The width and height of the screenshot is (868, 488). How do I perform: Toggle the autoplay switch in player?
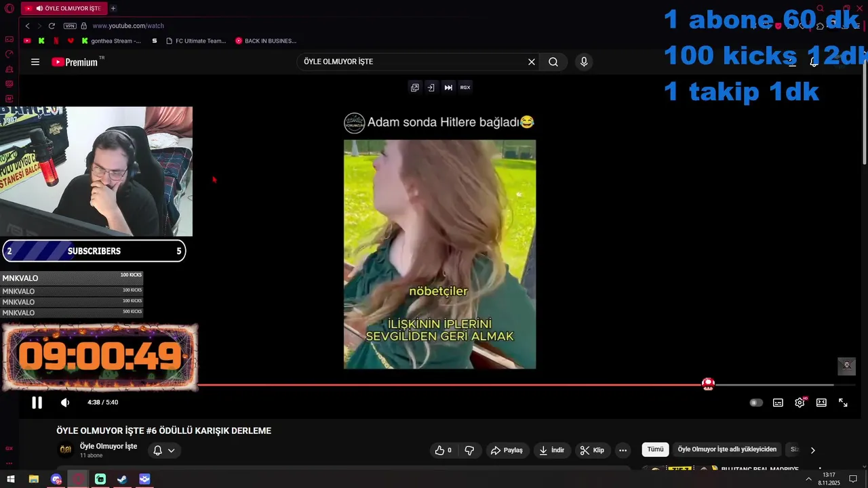pyautogui.click(x=755, y=403)
